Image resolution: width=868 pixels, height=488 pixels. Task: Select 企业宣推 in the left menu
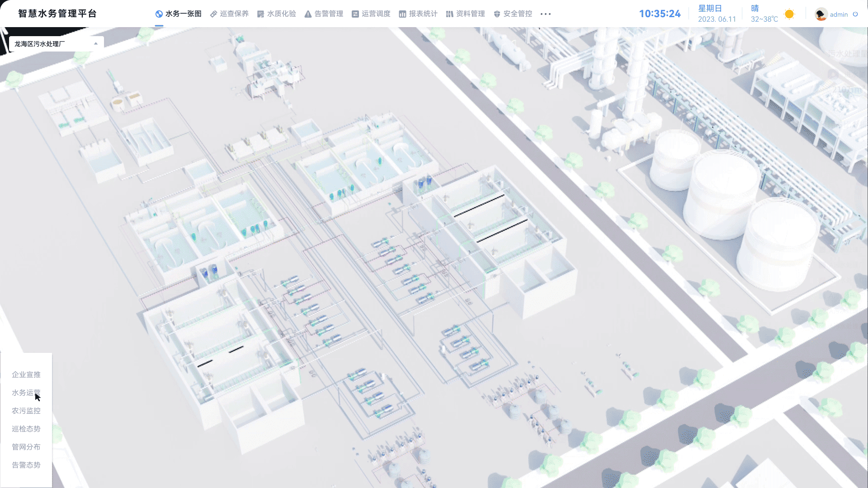26,375
